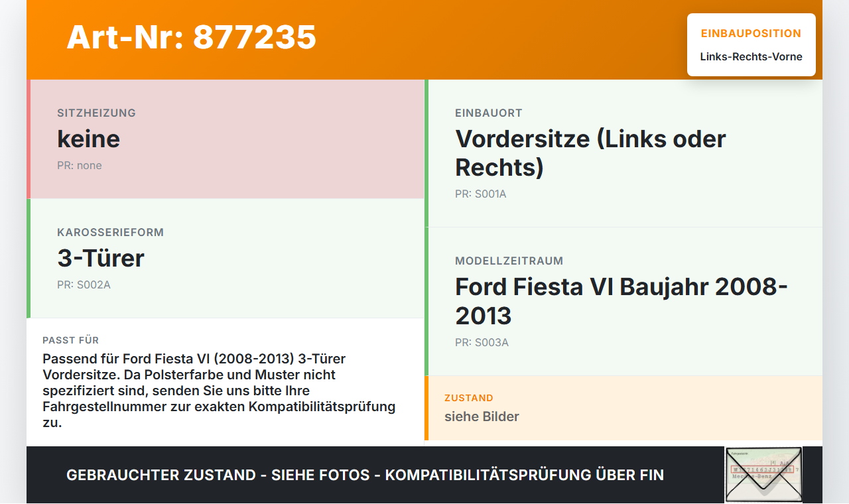Click the 'Passend für Ford Fiesta VI' description paragraph
The width and height of the screenshot is (849, 504).
click(219, 391)
